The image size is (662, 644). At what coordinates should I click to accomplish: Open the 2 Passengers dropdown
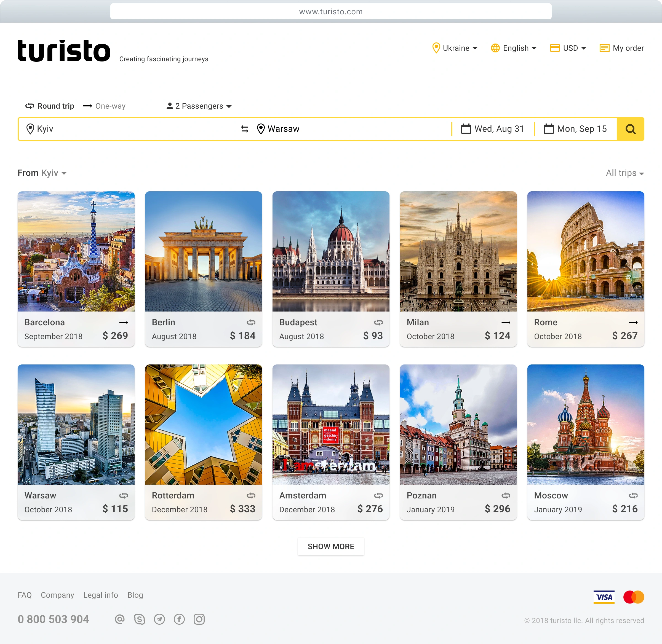199,106
